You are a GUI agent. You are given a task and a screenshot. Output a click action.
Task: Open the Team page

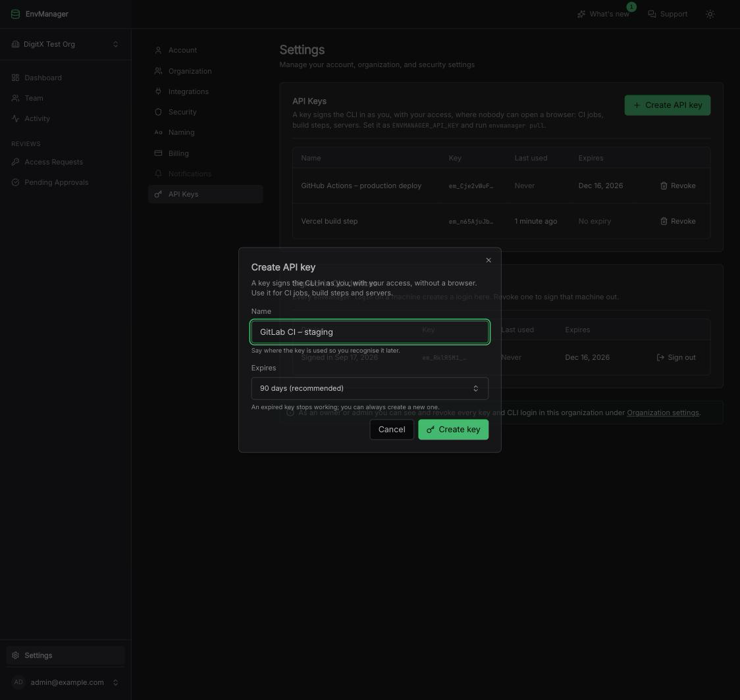[x=65, y=98]
